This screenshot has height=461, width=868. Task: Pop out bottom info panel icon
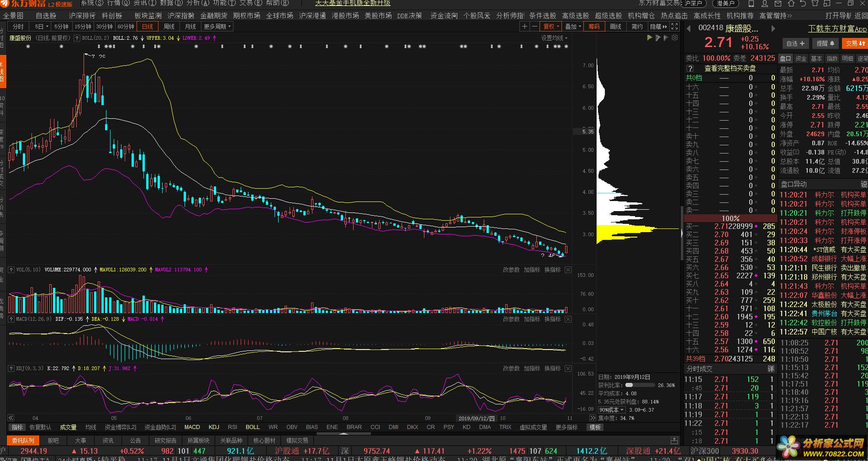click(x=674, y=440)
